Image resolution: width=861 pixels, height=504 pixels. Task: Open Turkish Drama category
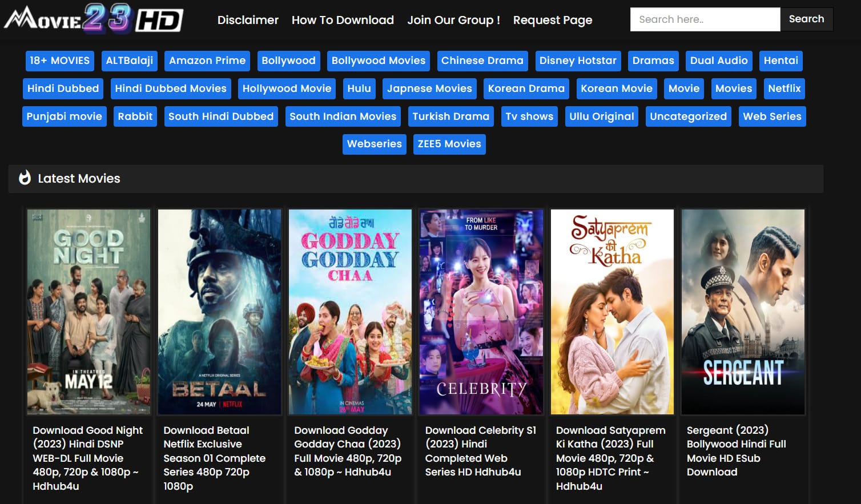click(451, 116)
